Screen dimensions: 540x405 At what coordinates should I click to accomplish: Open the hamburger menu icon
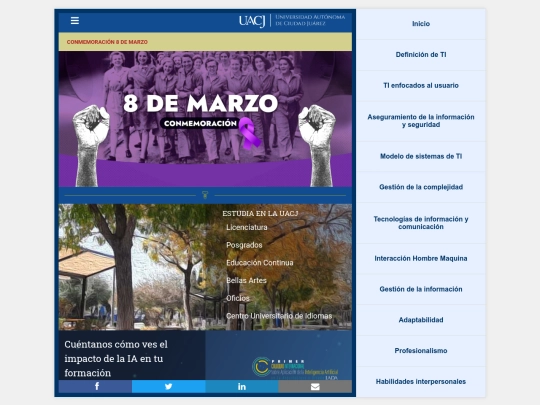(75, 21)
